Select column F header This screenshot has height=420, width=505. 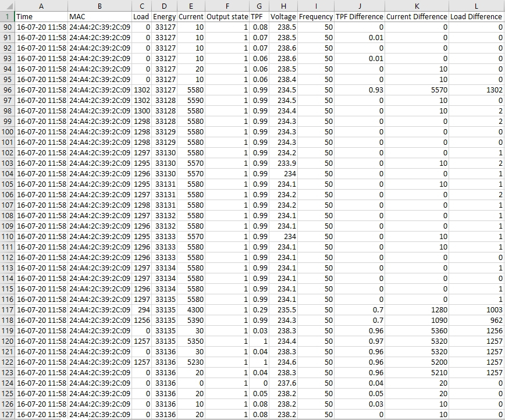[x=227, y=6]
